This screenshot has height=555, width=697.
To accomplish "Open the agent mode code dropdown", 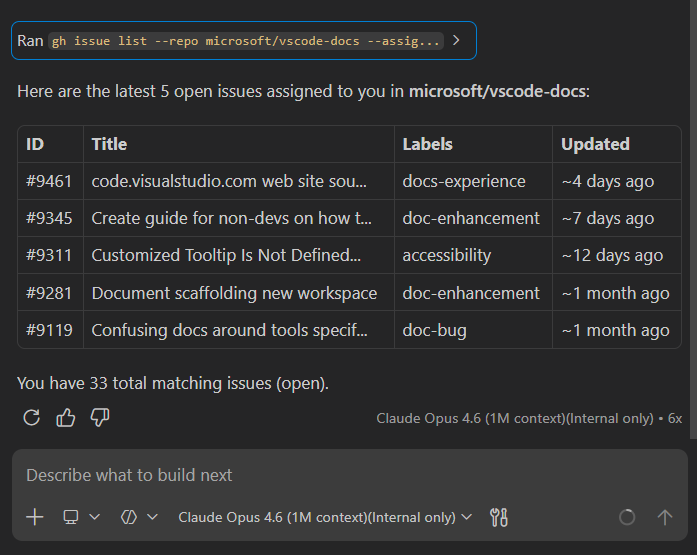I will click(139, 517).
